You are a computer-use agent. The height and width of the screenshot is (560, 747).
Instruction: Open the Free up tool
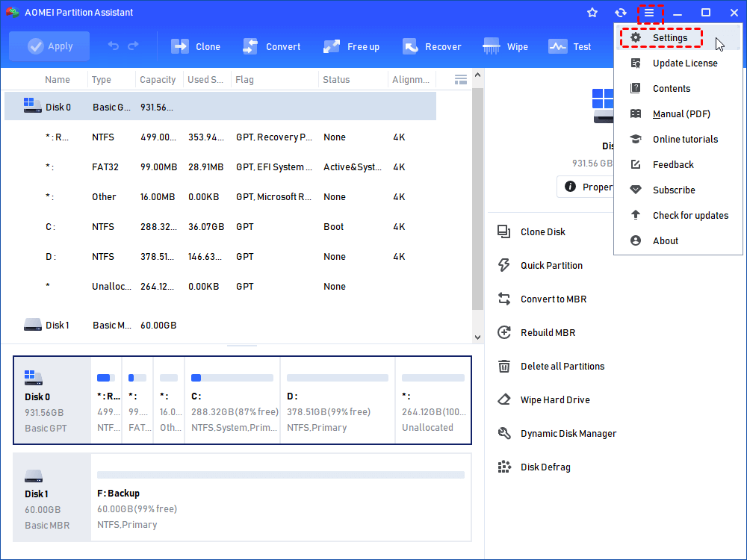pos(351,46)
